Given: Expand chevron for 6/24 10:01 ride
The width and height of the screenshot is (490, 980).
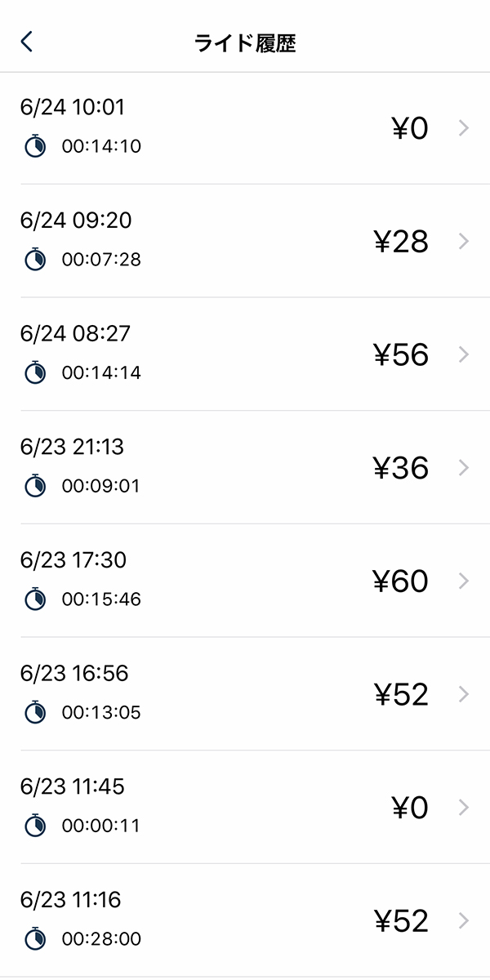Looking at the screenshot, I should point(464,128).
